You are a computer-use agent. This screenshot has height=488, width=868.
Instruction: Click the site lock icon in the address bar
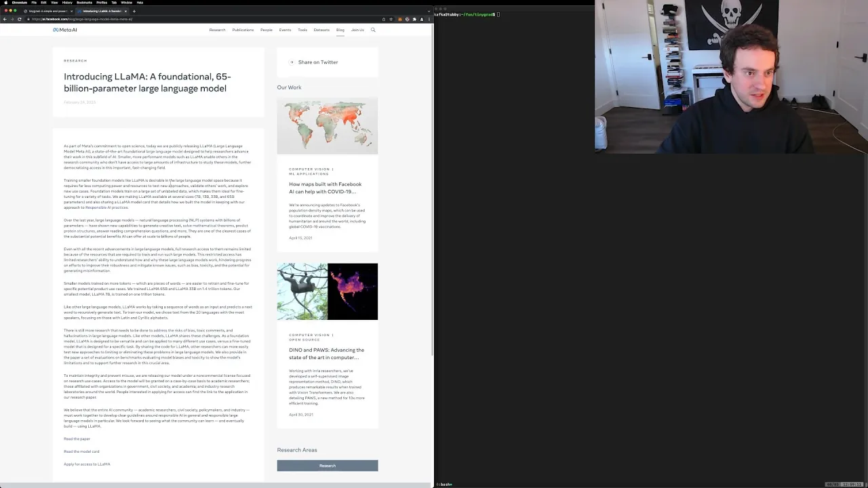pyautogui.click(x=28, y=19)
